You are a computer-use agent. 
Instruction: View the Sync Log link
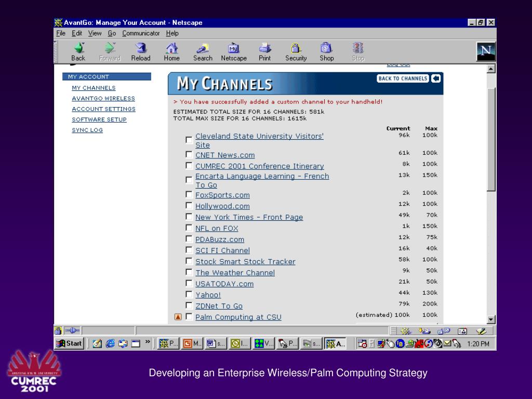pos(87,130)
